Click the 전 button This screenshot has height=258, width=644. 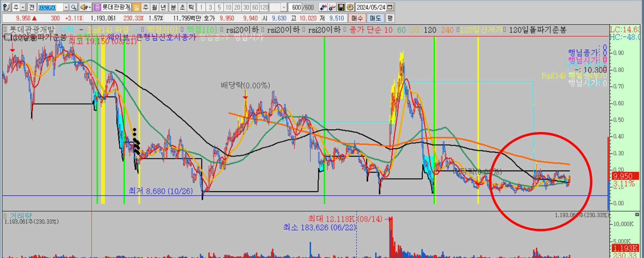(x=32, y=7)
